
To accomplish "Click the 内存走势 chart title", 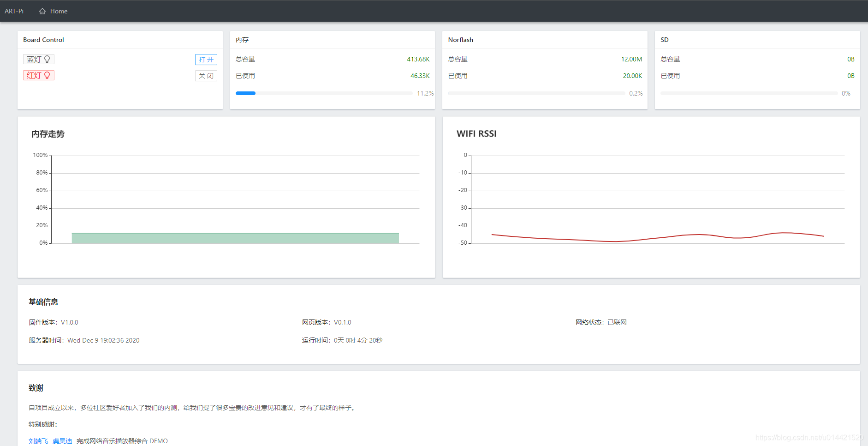I will 48,134.
